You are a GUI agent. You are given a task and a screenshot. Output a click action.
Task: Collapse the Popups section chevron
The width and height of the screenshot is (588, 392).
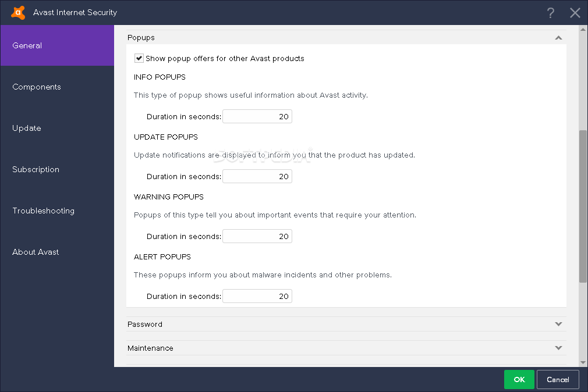pyautogui.click(x=558, y=37)
